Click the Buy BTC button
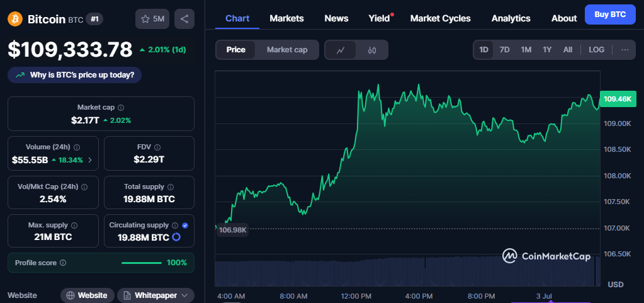The height and width of the screenshot is (303, 644). (x=610, y=14)
